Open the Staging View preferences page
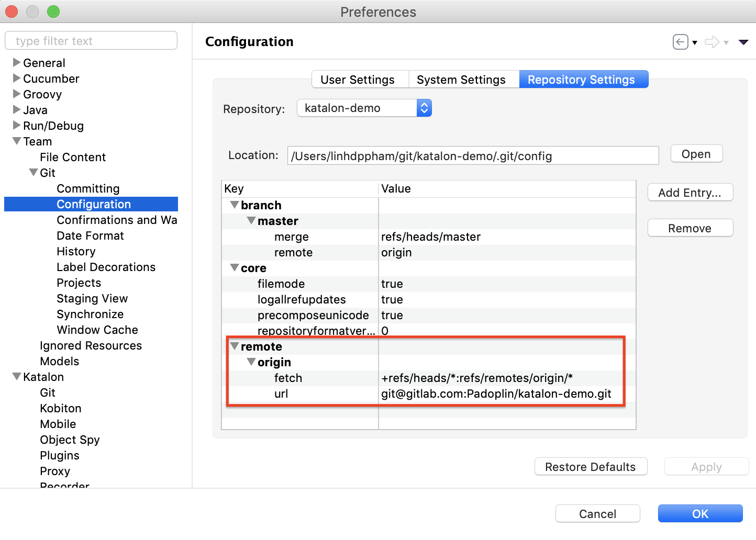 coord(92,298)
